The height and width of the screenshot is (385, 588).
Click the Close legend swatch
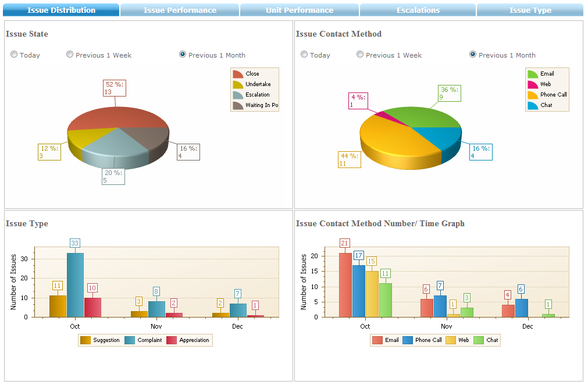[x=237, y=74]
